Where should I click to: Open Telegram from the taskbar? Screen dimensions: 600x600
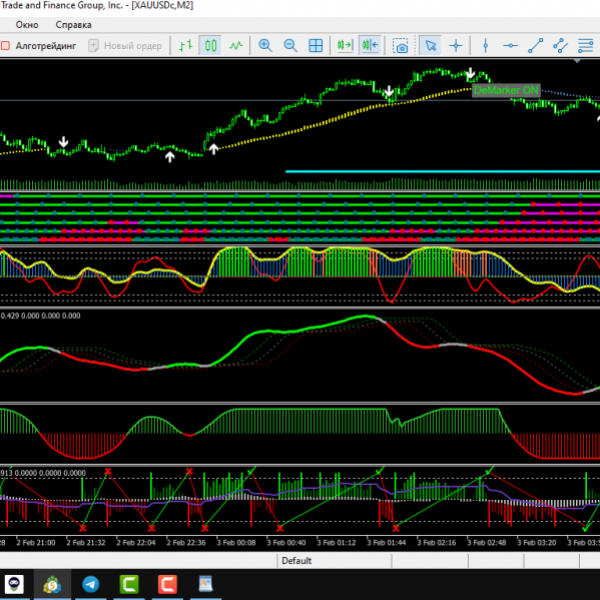(x=91, y=584)
